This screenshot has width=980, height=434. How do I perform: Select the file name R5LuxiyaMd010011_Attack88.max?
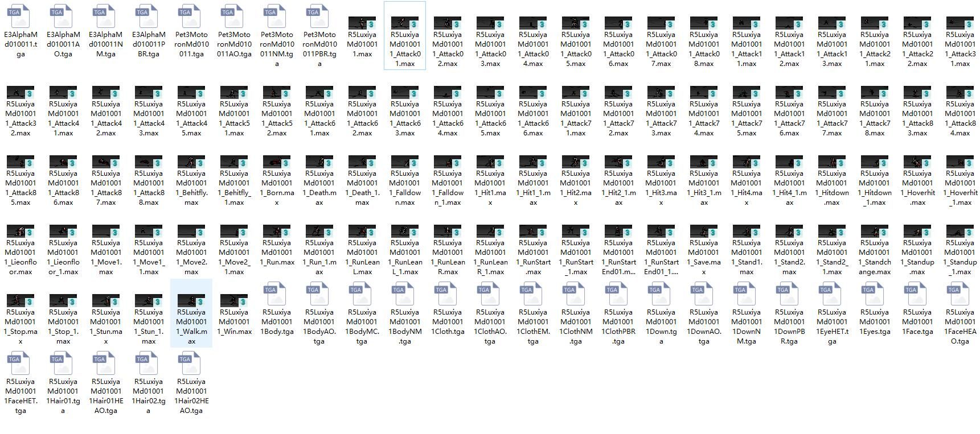[149, 188]
